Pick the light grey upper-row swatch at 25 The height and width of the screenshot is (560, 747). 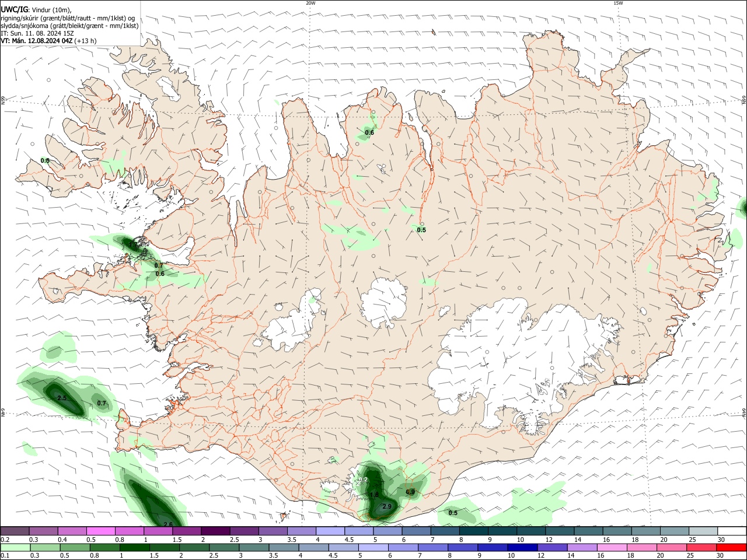[x=702, y=531]
